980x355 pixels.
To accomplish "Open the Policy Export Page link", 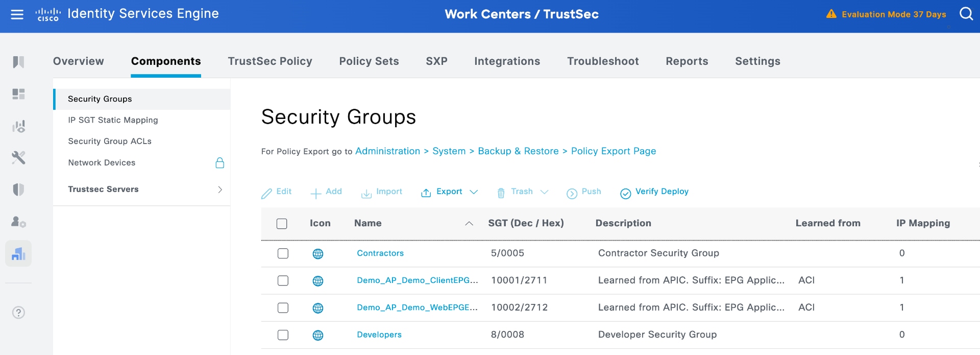I will pos(614,151).
